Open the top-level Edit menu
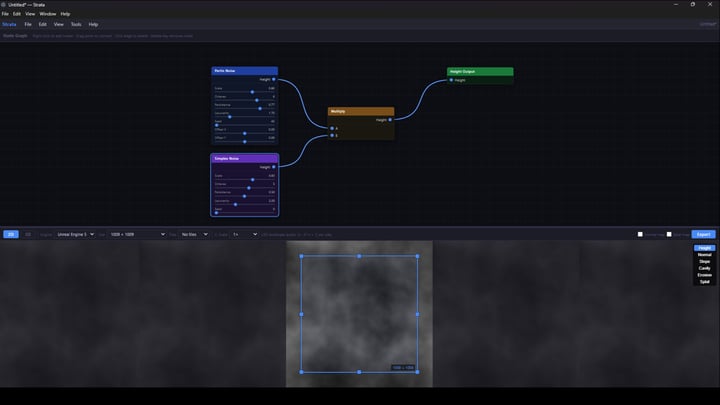 coord(17,14)
